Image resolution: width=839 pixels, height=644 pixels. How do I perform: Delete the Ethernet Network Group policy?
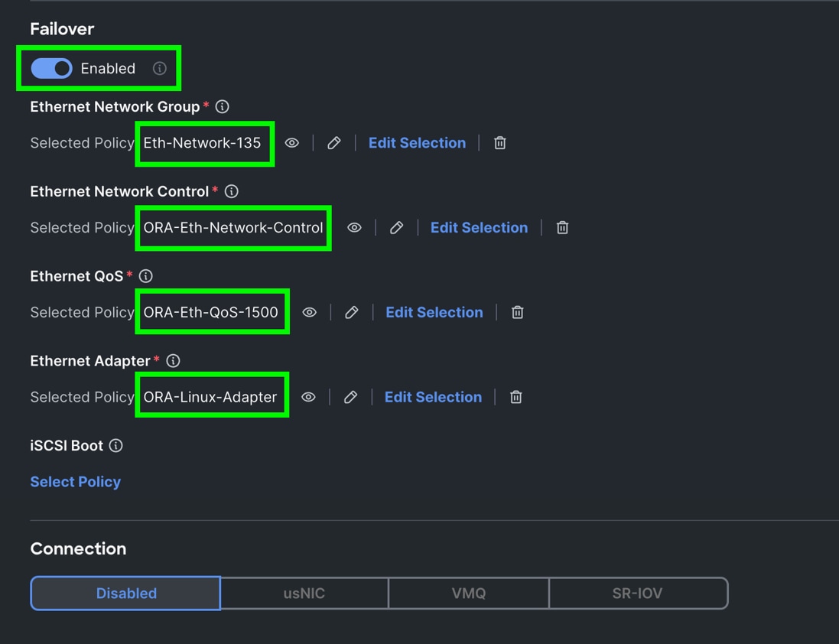500,143
